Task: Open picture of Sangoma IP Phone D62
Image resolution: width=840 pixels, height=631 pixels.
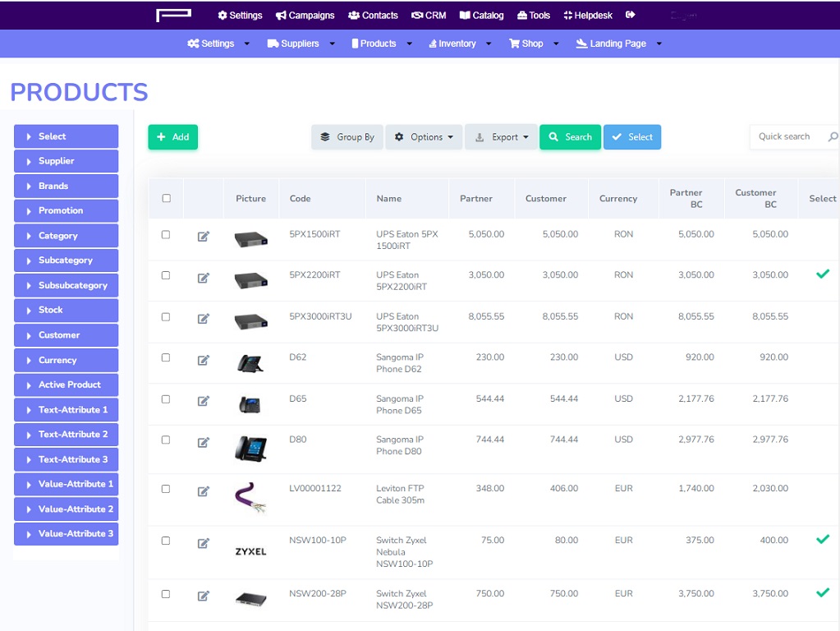Action: (250, 363)
